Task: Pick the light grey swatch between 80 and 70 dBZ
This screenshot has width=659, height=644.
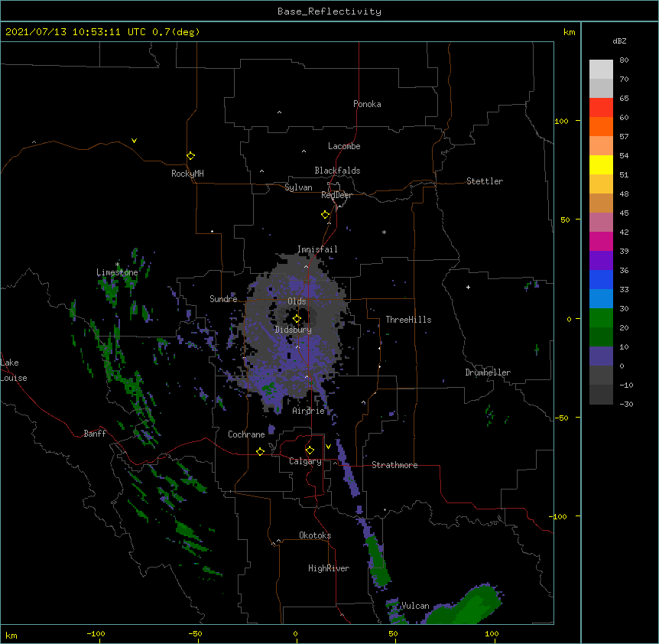Action: click(601, 70)
